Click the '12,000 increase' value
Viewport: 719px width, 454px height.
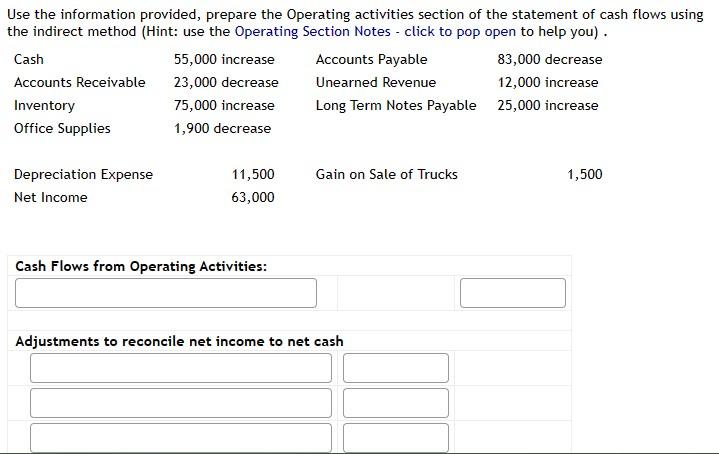click(548, 83)
